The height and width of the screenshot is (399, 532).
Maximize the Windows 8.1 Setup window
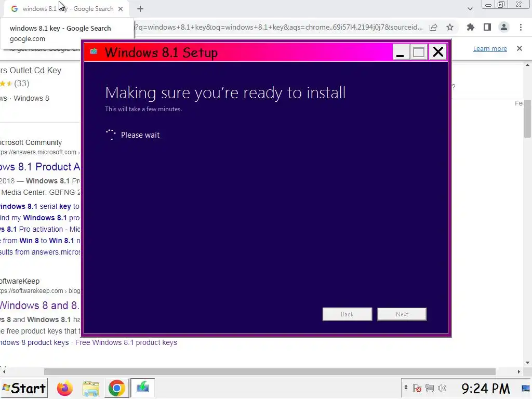(419, 52)
